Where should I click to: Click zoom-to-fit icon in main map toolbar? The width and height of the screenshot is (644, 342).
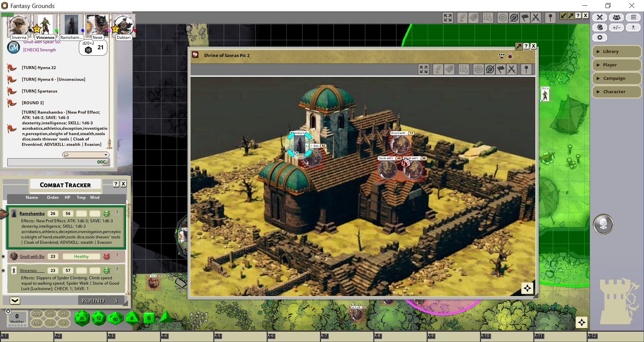(x=448, y=18)
